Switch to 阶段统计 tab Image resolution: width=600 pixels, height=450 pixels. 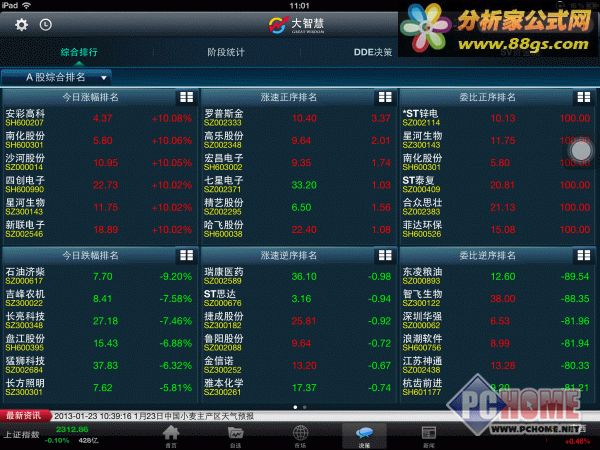(226, 52)
